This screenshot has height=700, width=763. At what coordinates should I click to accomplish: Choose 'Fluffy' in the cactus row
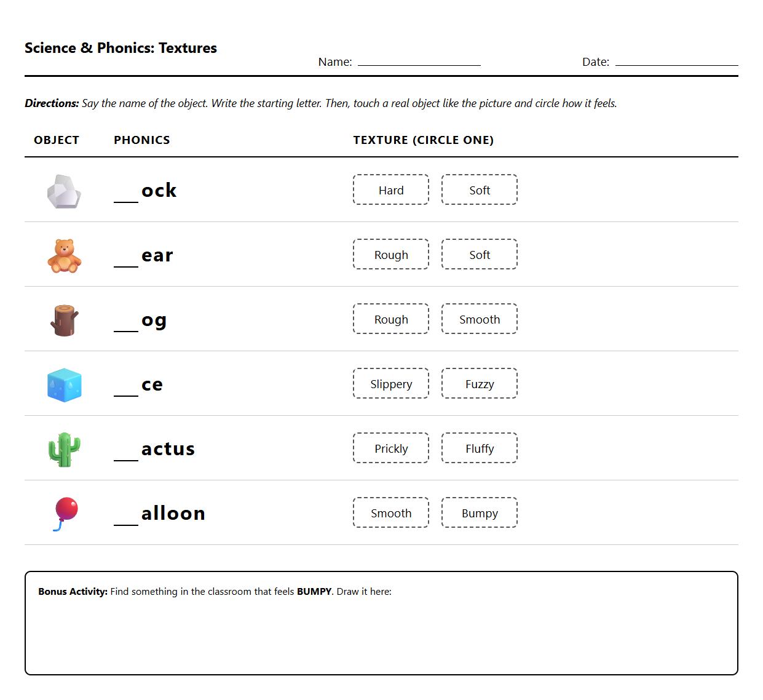[479, 448]
